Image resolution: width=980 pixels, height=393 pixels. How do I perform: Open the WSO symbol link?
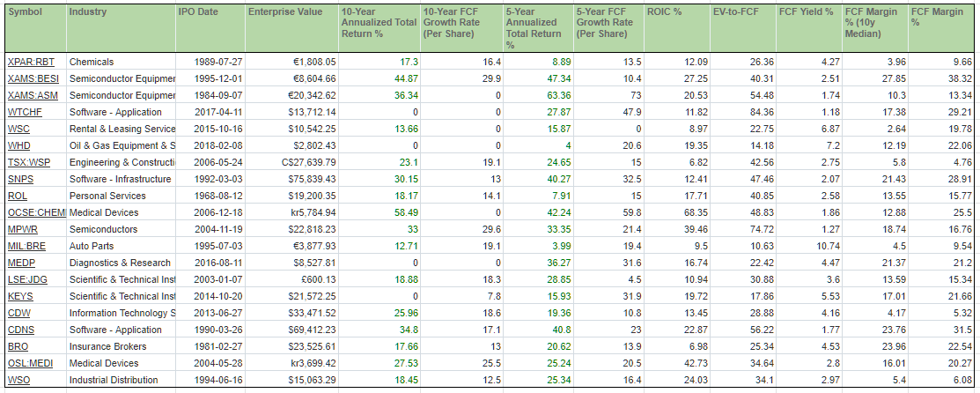(18, 380)
